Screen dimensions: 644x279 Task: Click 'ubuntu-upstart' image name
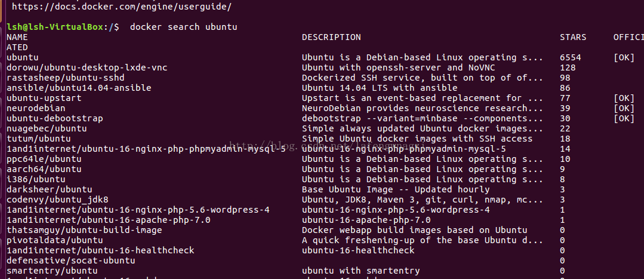[x=44, y=98]
